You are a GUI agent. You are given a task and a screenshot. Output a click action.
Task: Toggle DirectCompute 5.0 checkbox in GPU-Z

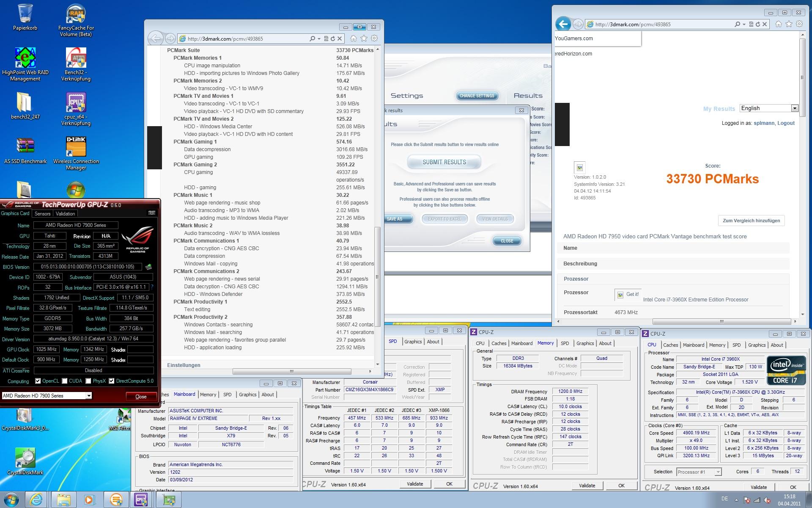pyautogui.click(x=112, y=381)
